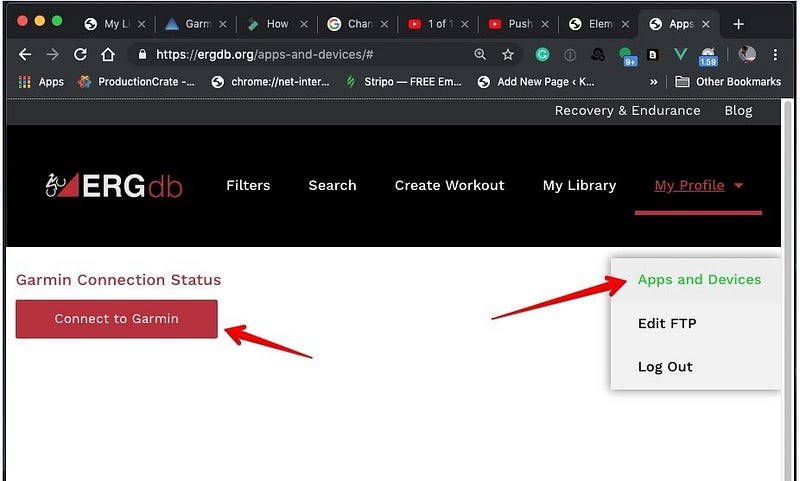Bookmark this page with the star icon
Viewport: 800px width, 481px height.
pos(508,55)
